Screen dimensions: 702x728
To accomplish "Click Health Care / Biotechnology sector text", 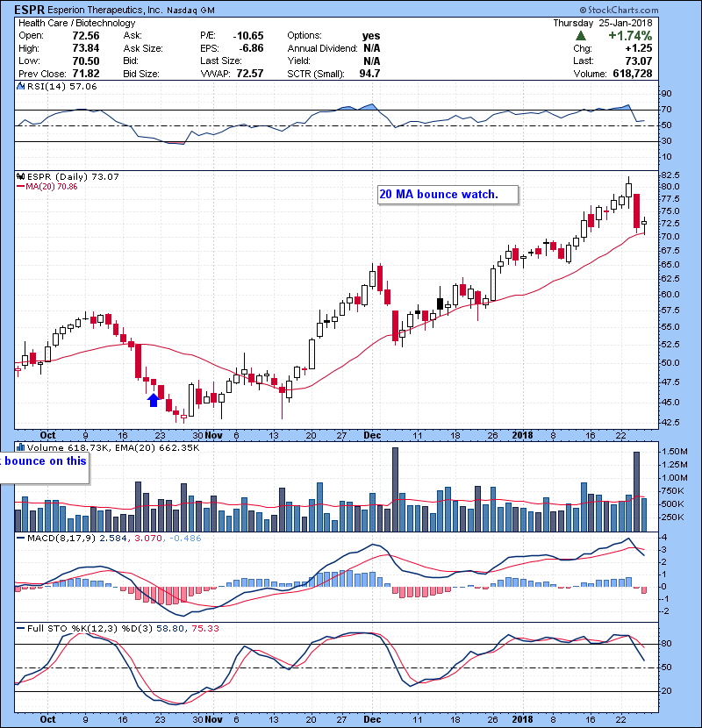I will click(x=77, y=23).
